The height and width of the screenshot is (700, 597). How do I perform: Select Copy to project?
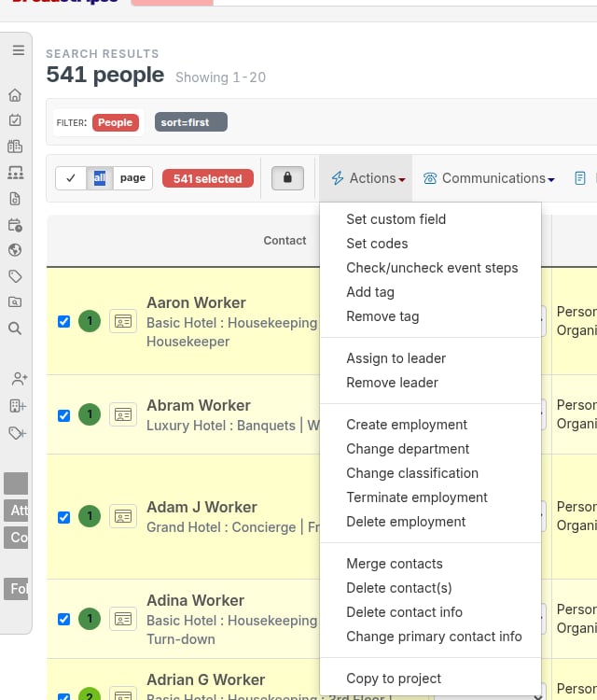394,679
